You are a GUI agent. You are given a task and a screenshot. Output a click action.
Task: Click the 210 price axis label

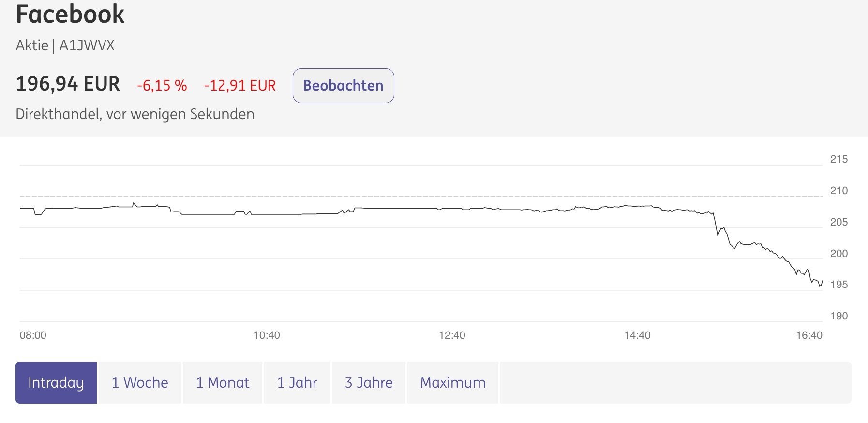tap(839, 191)
